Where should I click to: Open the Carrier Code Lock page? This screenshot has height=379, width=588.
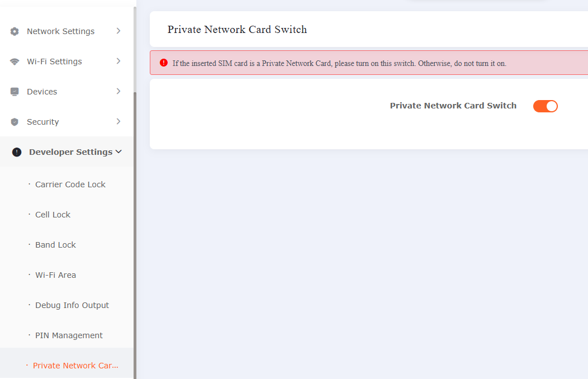click(x=70, y=184)
